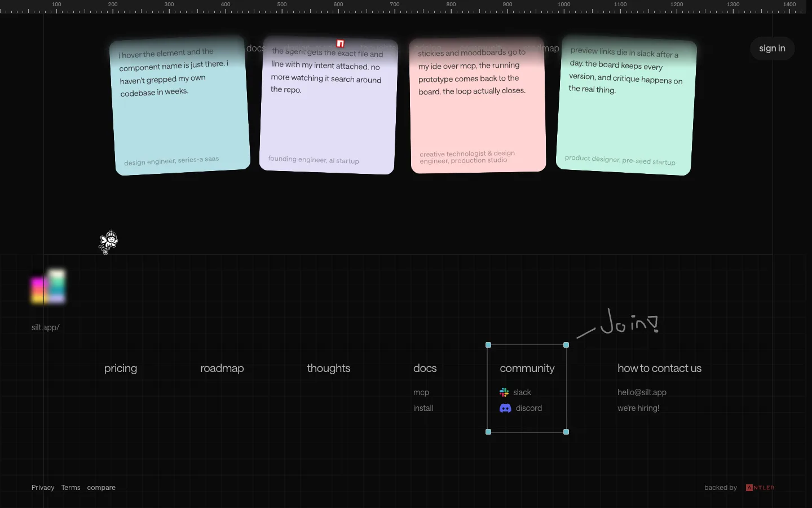812x508 pixels.
Task: Select the teal design engineer testimonial card
Action: tap(180, 106)
